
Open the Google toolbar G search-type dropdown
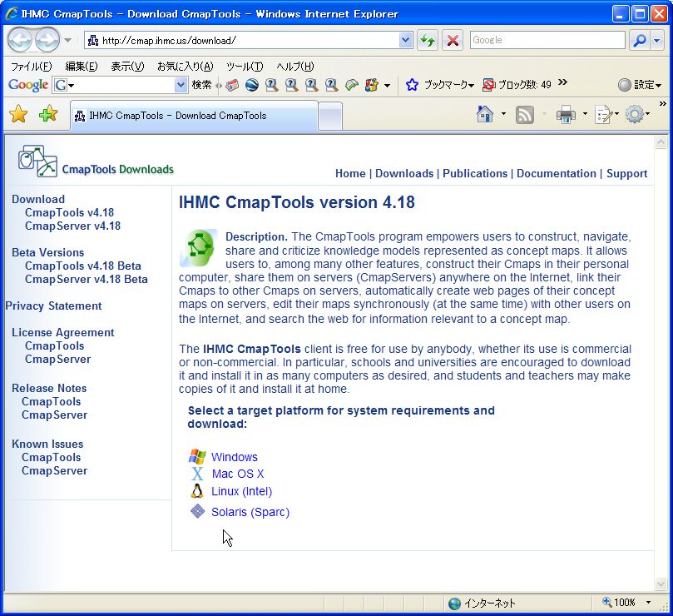click(63, 85)
